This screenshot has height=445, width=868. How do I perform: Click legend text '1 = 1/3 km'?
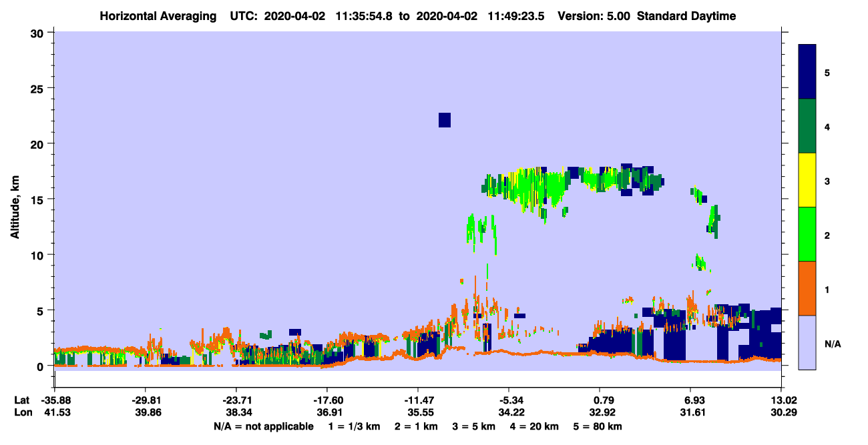355,426
